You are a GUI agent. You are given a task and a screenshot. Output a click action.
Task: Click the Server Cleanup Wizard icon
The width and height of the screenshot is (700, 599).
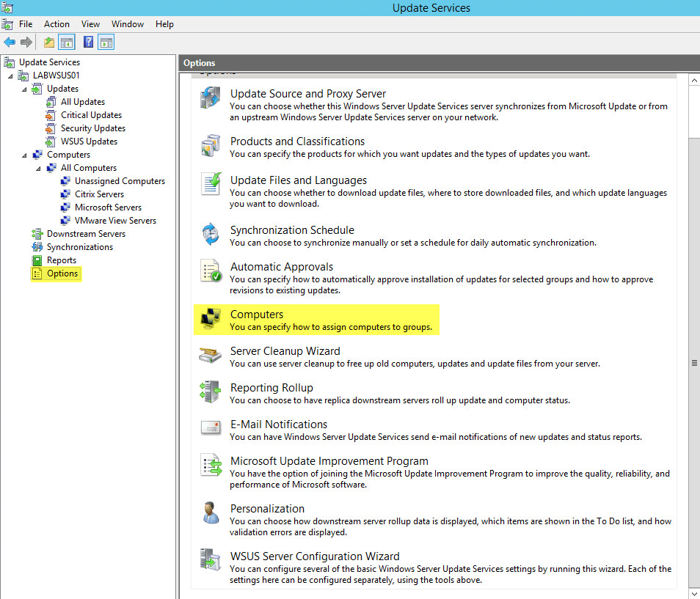[x=211, y=356]
